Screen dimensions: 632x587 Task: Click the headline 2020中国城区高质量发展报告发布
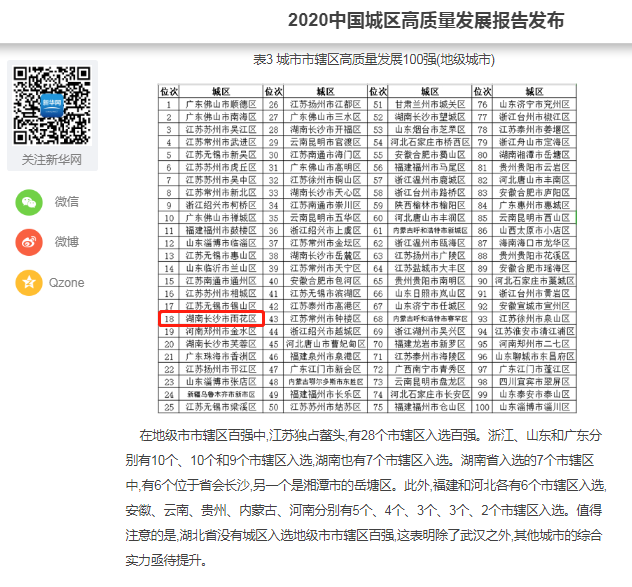pyautogui.click(x=426, y=20)
